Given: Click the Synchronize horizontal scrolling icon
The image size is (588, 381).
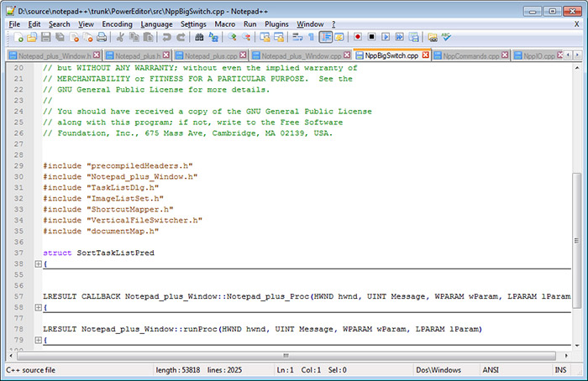Looking at the screenshot, I should tap(279, 37).
